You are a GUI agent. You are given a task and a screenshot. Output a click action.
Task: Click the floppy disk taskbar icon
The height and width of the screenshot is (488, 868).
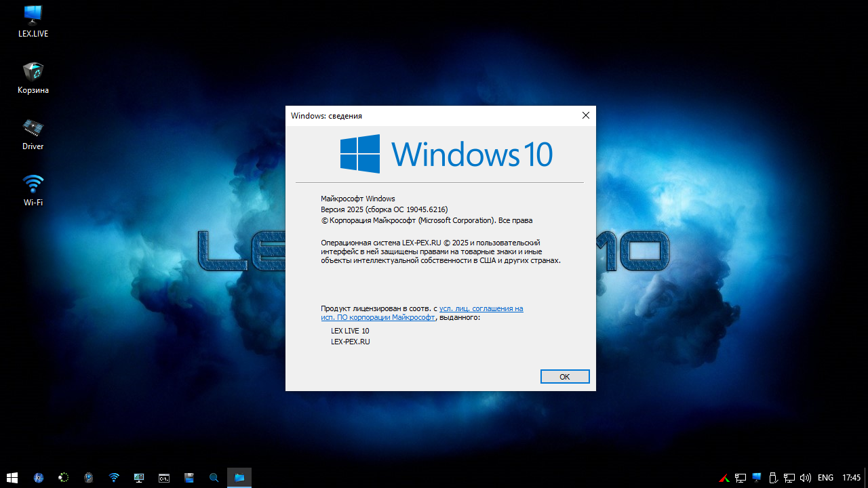tap(189, 478)
